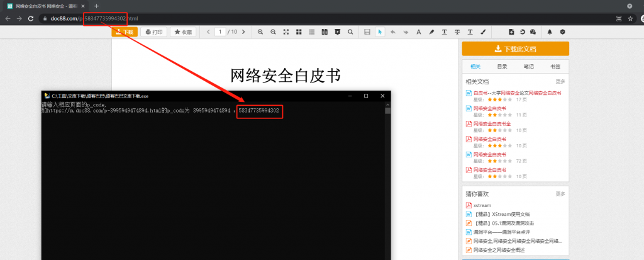Undo the last annotation
Screen dimensions: 644x260
point(392,32)
